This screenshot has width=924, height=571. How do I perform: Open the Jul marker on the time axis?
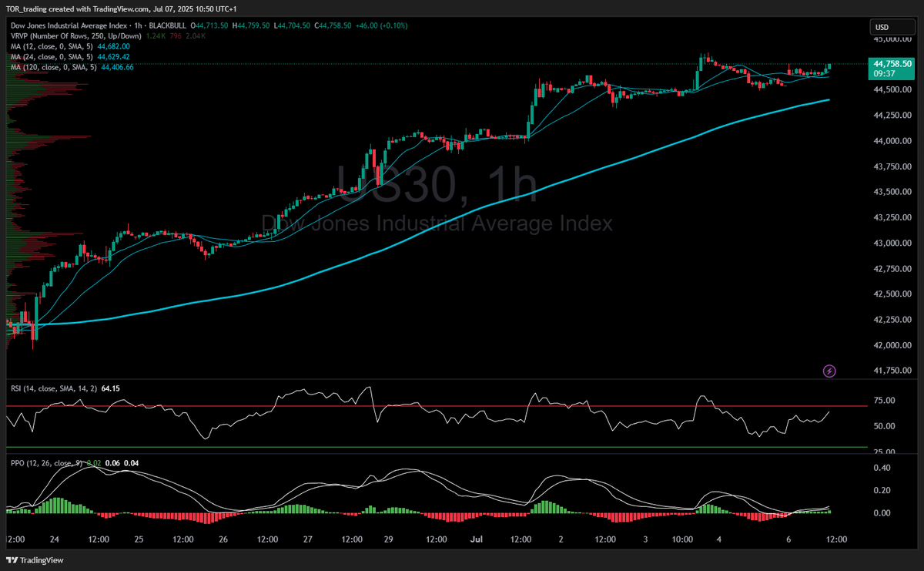pos(476,540)
